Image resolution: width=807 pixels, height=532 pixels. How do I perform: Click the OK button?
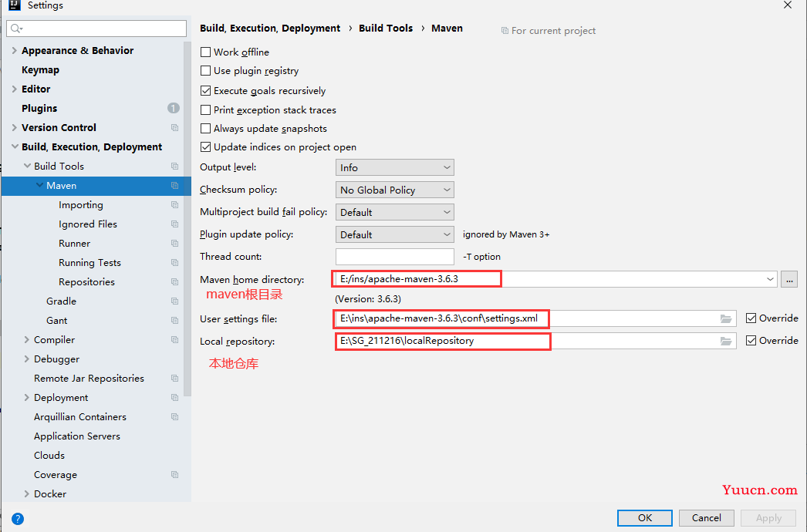pyautogui.click(x=644, y=518)
